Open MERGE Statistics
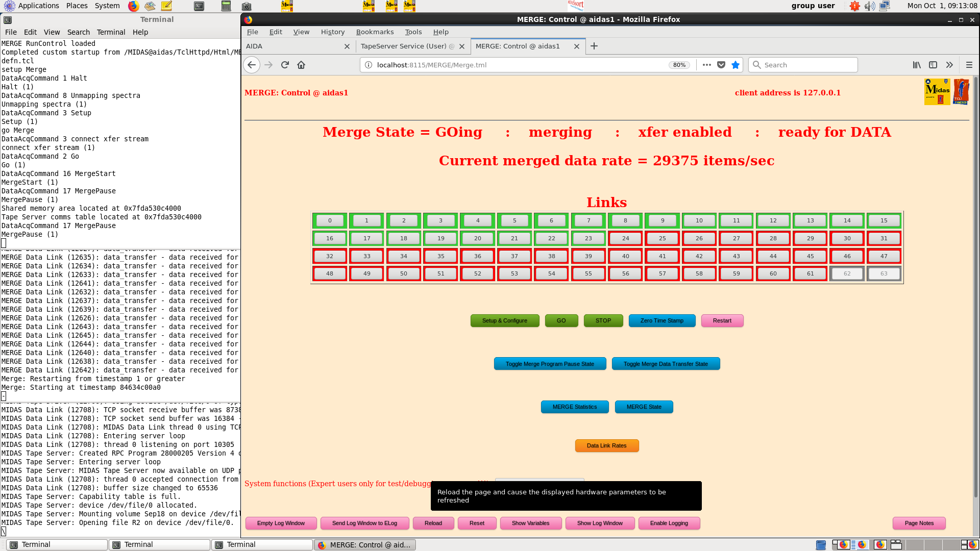 tap(575, 407)
